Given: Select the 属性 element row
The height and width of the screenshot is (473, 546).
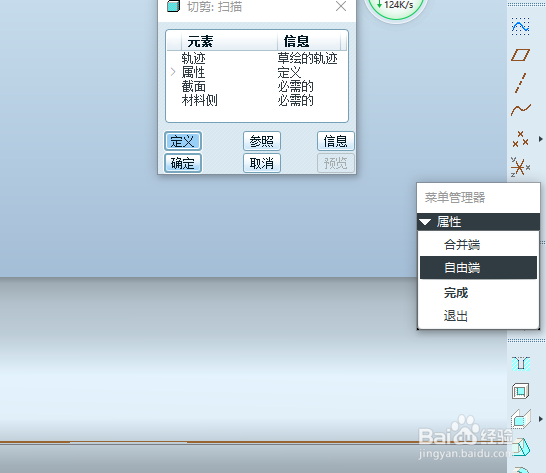Looking at the screenshot, I should 257,72.
